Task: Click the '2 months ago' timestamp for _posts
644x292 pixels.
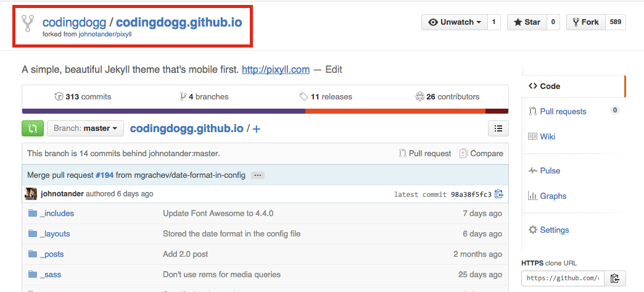Action: pos(477,254)
